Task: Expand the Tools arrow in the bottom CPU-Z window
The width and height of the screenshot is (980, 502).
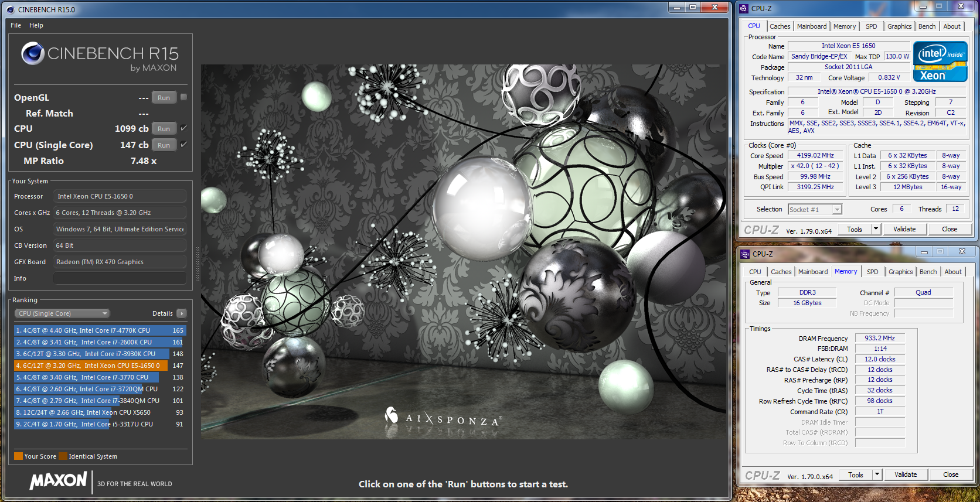Action: [x=877, y=474]
